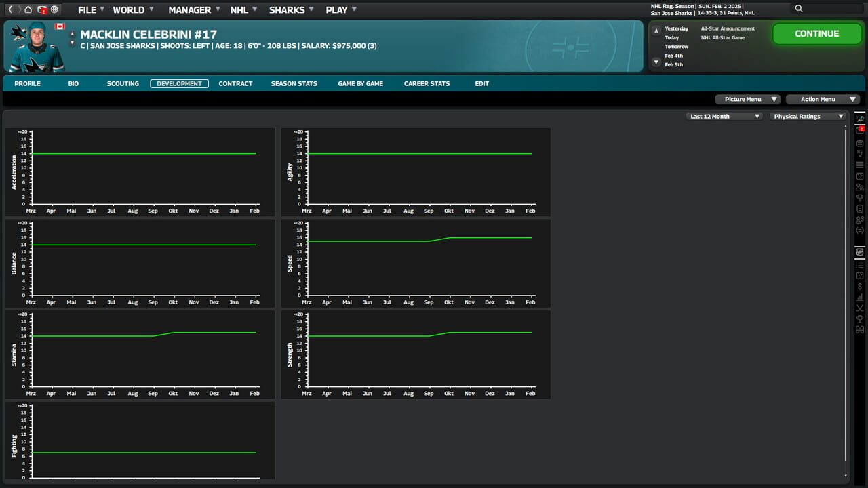Click the globe browser icon next to the inbox

point(55,9)
